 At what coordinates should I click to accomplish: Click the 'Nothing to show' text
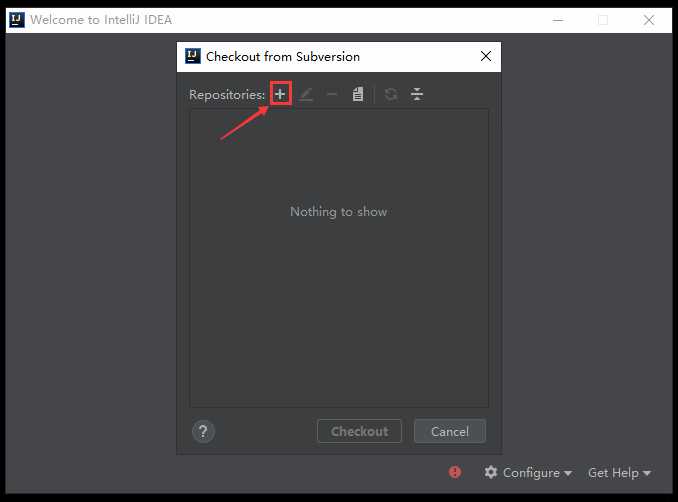339,211
